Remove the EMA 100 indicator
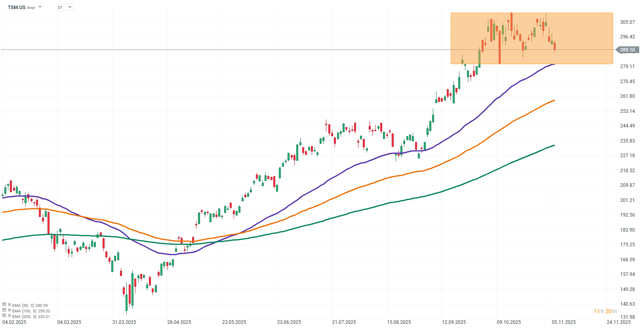644x329 pixels. pyautogui.click(x=9, y=310)
